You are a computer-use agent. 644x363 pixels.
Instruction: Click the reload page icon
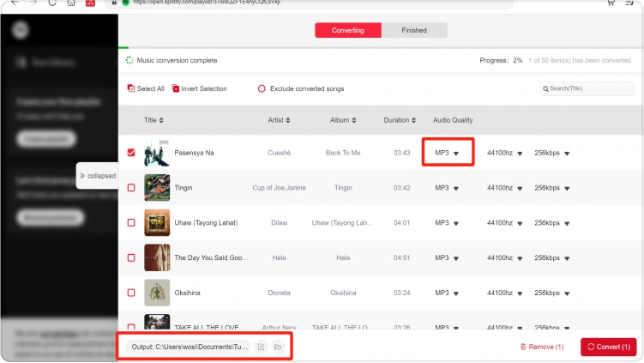tap(52, 3)
